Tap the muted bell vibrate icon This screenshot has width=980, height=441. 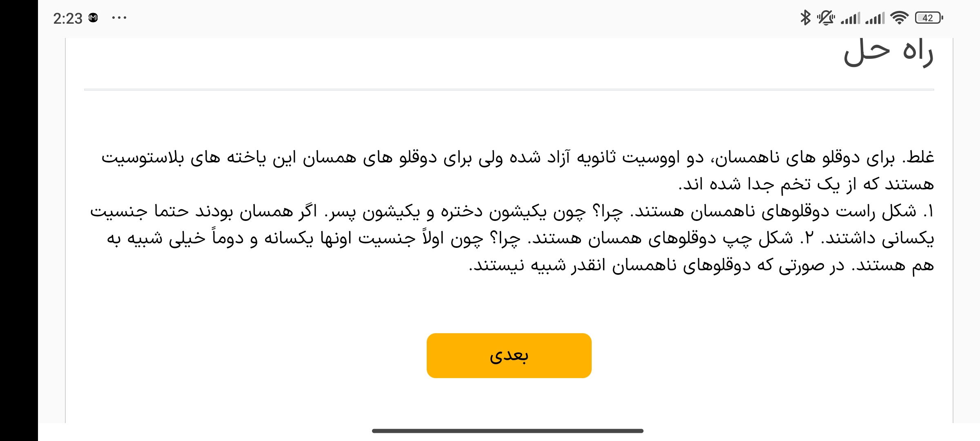point(826,18)
